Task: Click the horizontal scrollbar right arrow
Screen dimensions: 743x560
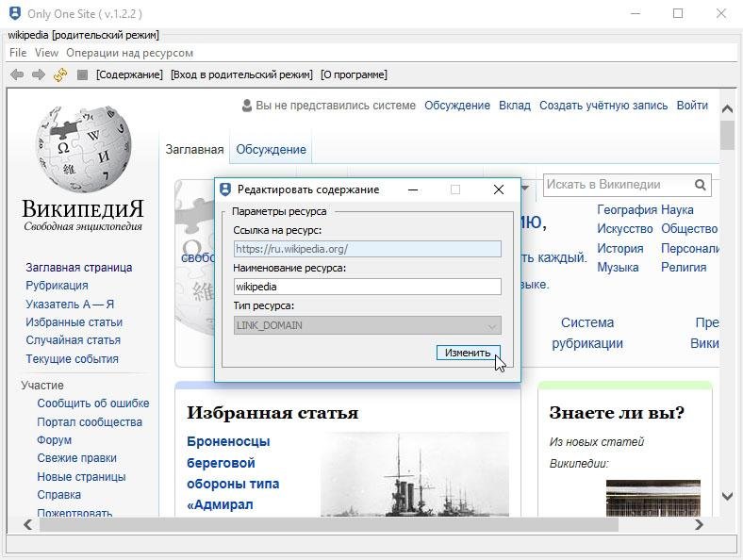Action: (x=700, y=524)
